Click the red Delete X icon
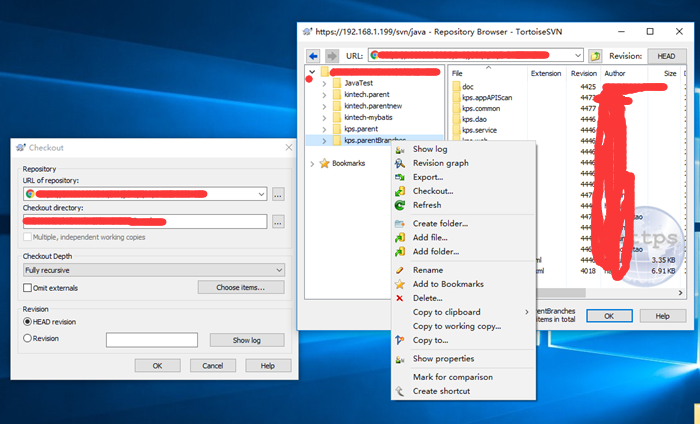The width and height of the screenshot is (700, 424). tap(400, 298)
